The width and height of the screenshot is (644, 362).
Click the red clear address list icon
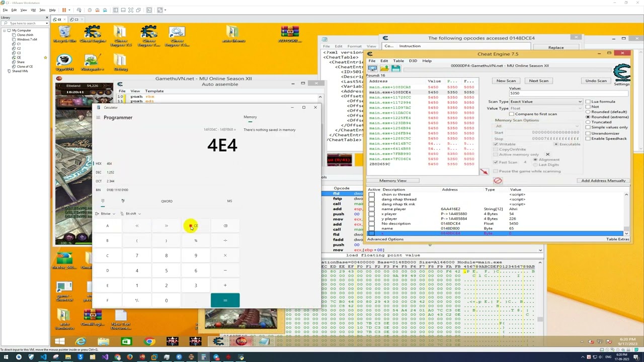[498, 180]
